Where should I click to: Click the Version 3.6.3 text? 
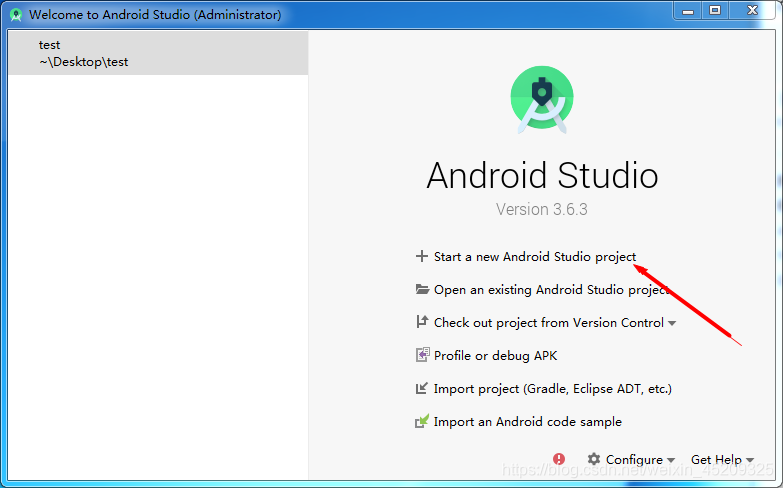[542, 209]
